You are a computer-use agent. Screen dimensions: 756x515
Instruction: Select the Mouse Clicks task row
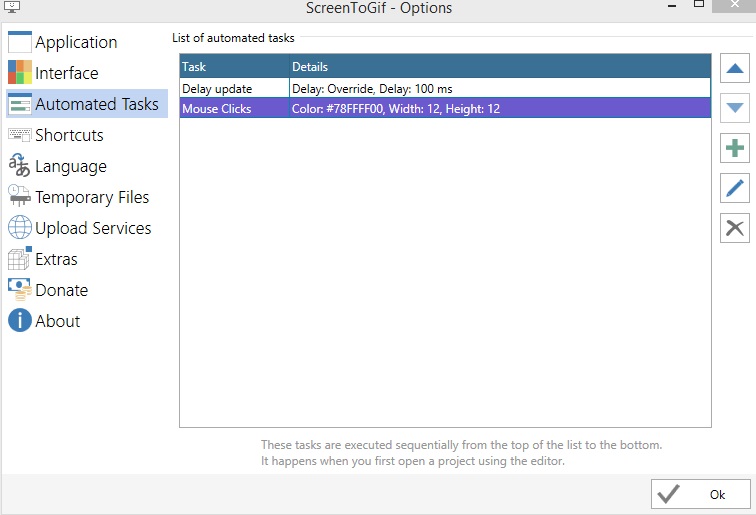coord(445,108)
